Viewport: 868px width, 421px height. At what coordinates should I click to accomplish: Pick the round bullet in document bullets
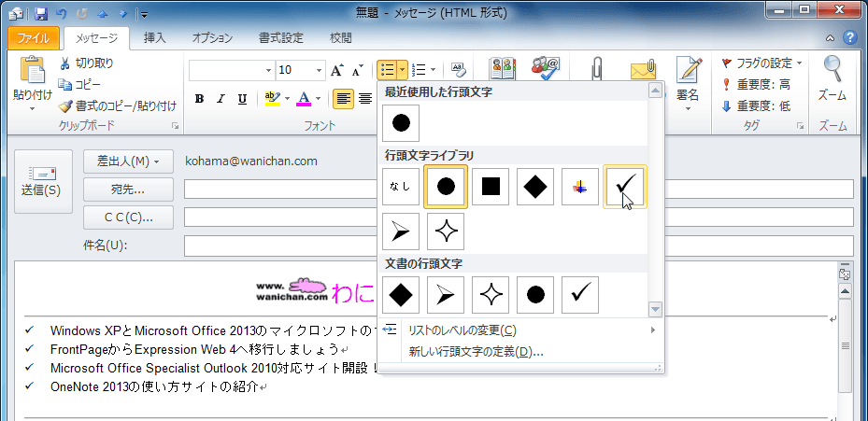coord(535,295)
